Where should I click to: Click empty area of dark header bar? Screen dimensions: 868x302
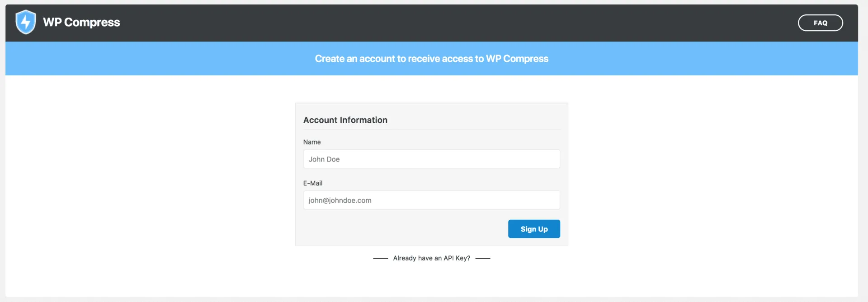452,23
